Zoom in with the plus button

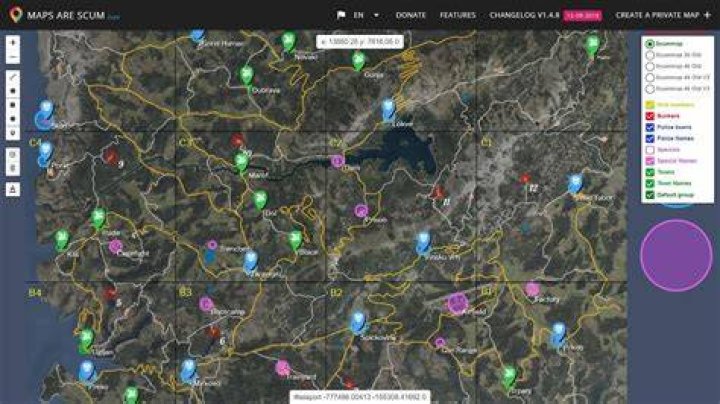click(13, 42)
